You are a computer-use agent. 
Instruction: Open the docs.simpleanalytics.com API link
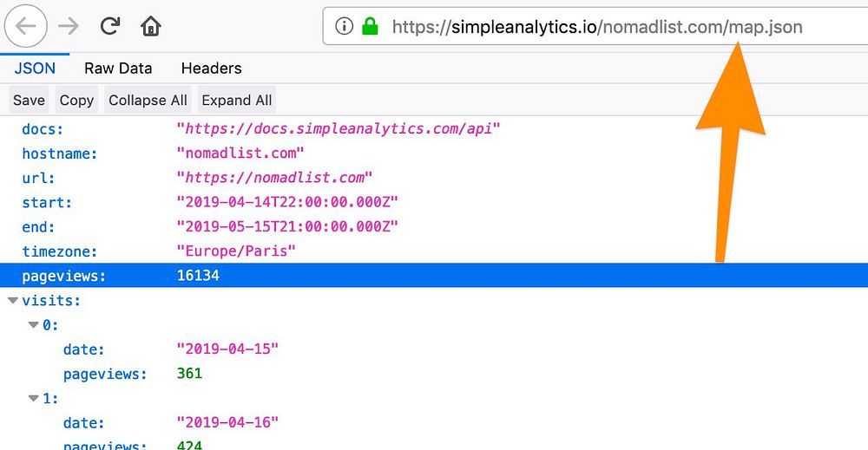coord(339,129)
